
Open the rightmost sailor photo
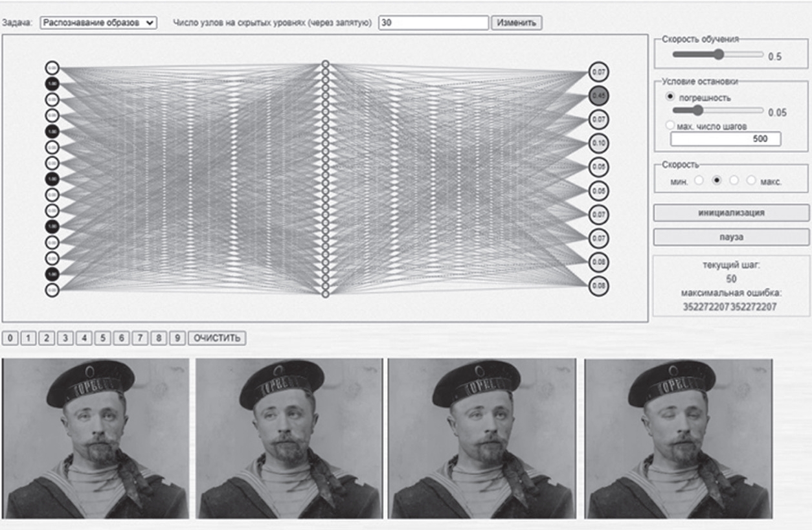tap(678, 439)
